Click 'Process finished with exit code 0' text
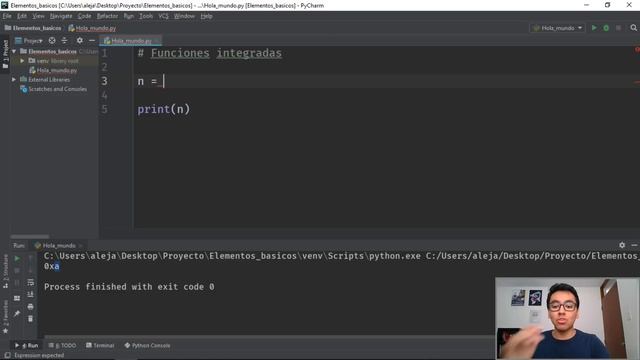This screenshot has height=360, width=640. click(129, 287)
